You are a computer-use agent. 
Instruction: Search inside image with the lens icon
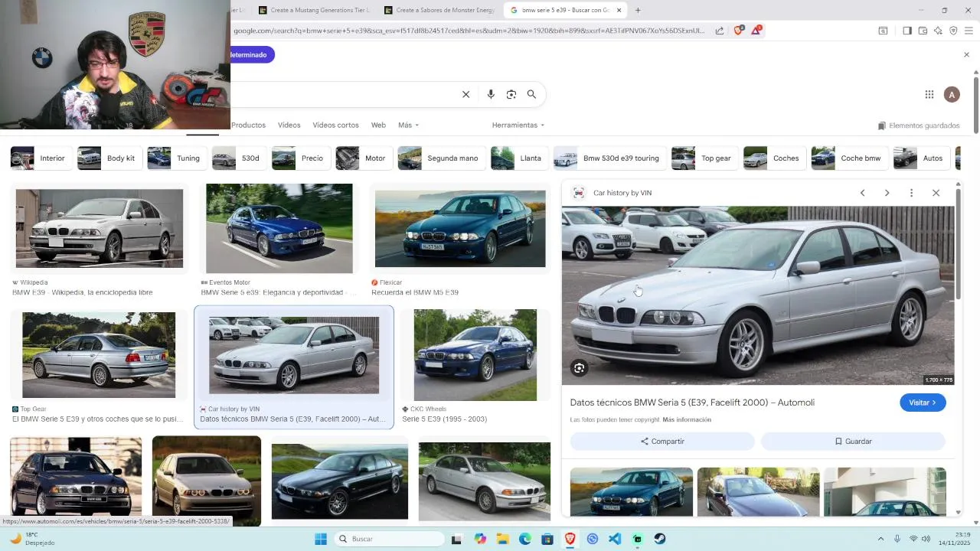coord(580,368)
